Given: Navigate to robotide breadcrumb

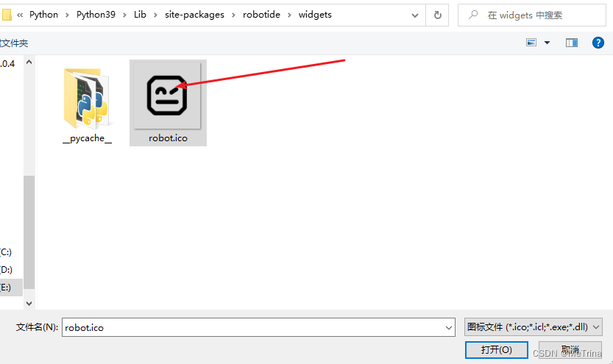Looking at the screenshot, I should [261, 15].
